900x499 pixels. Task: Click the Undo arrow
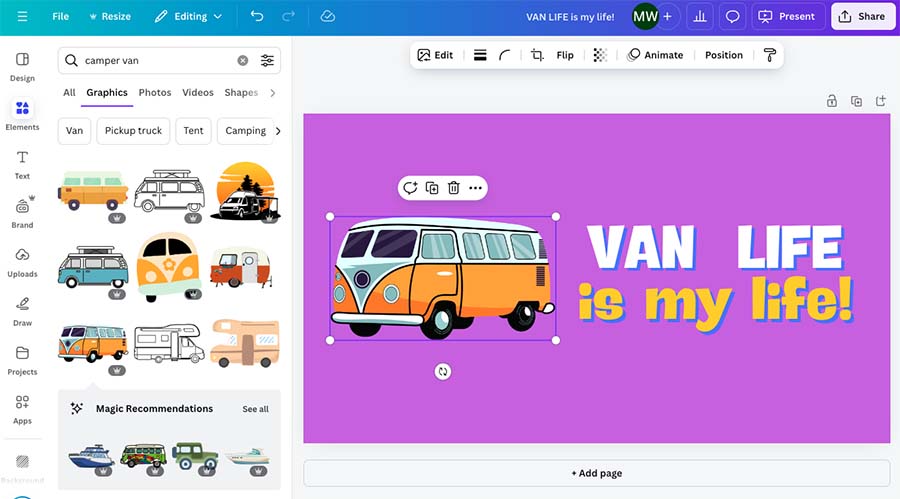[x=257, y=16]
